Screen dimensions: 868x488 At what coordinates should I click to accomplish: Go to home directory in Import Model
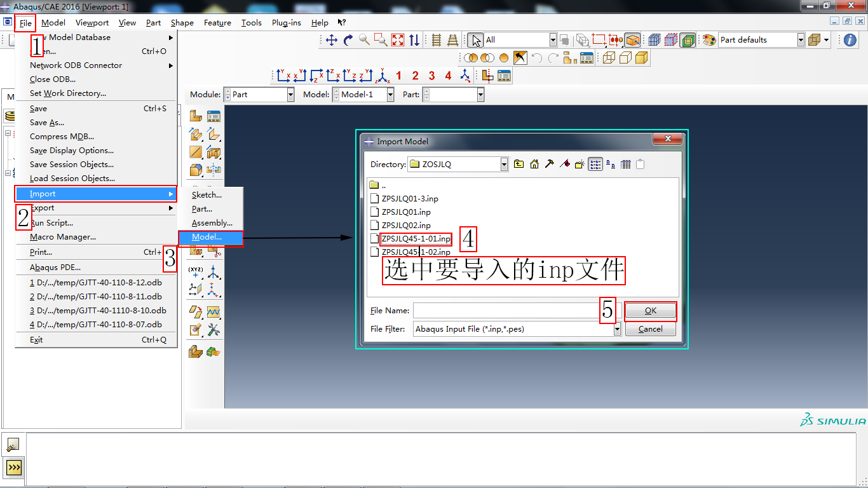coord(534,164)
